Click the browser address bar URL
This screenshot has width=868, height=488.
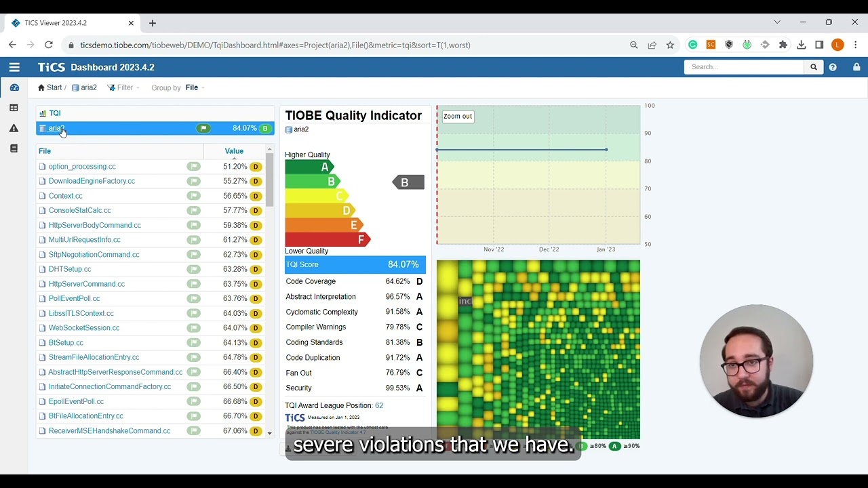(275, 45)
